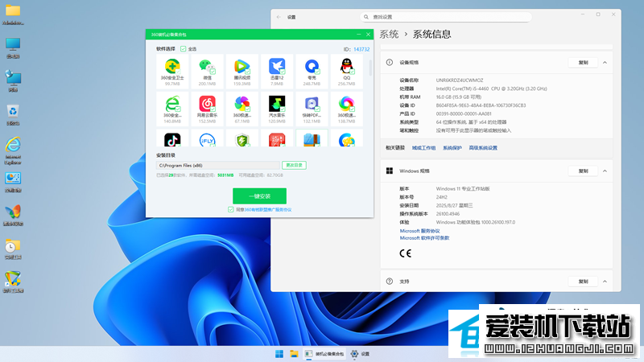This screenshot has width=644, height=362.
Task: Open the 360 推广服务协议 link
Action: (x=268, y=210)
